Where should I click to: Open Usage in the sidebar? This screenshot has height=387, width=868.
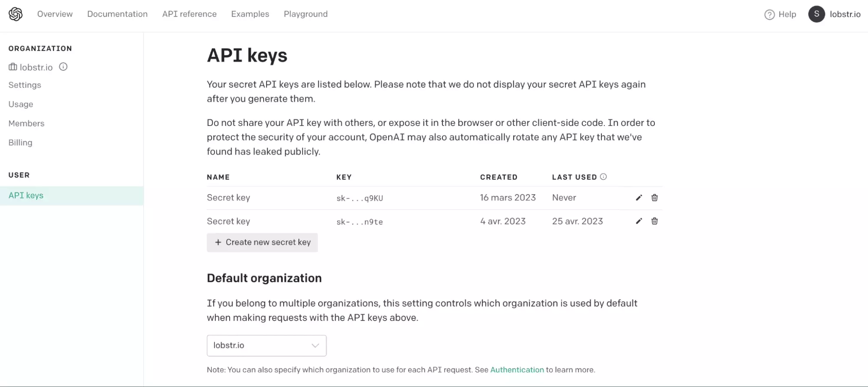click(21, 104)
